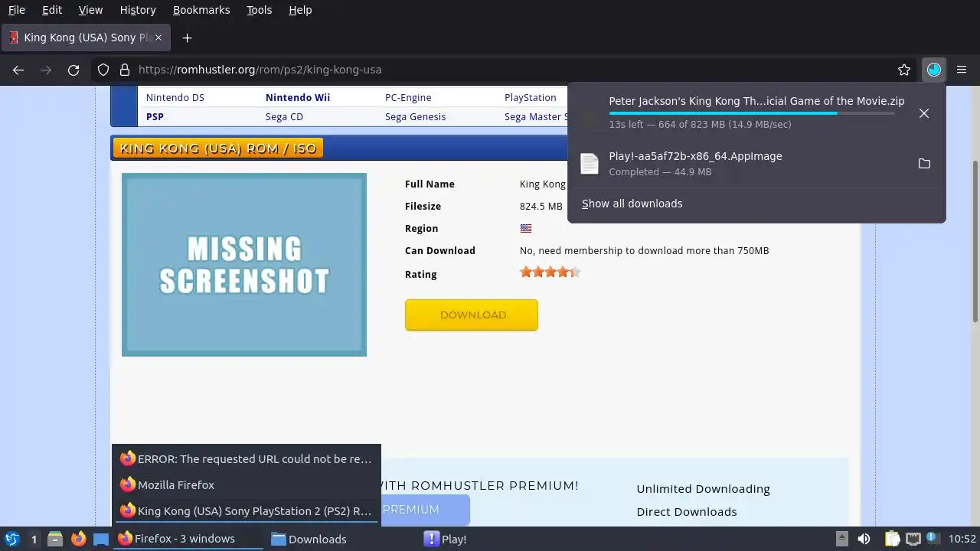
Task: Open the Sega CD console link
Action: click(x=284, y=116)
